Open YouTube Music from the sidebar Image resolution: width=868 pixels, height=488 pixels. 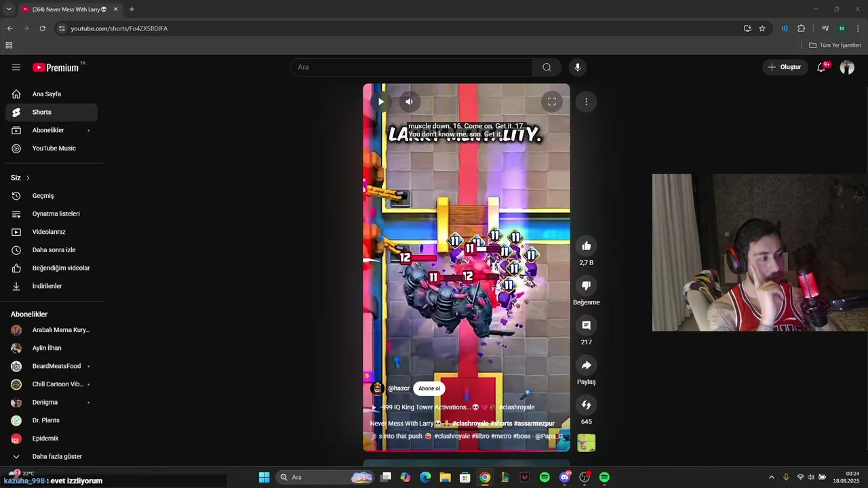tap(52, 148)
